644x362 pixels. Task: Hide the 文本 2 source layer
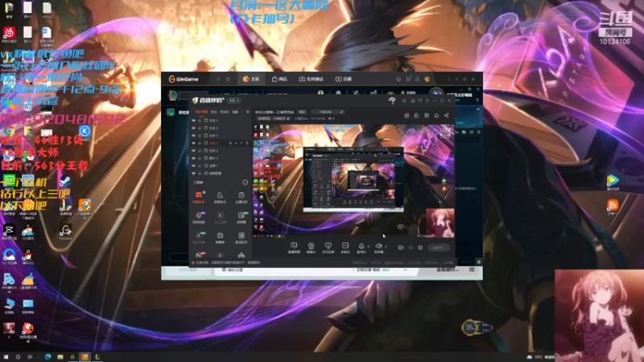point(193,150)
